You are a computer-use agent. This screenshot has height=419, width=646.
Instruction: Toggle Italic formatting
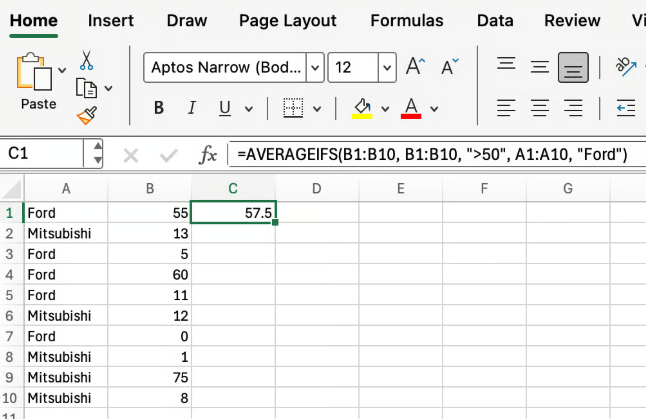(x=191, y=108)
